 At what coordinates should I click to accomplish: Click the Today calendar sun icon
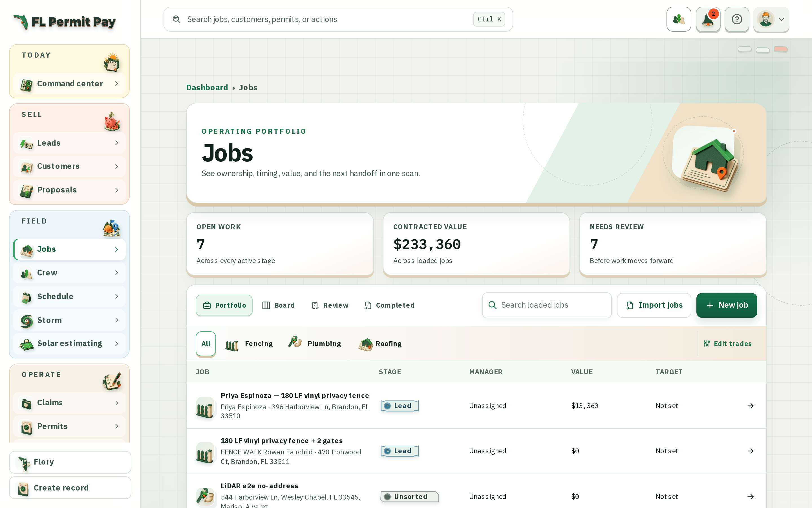point(112,62)
